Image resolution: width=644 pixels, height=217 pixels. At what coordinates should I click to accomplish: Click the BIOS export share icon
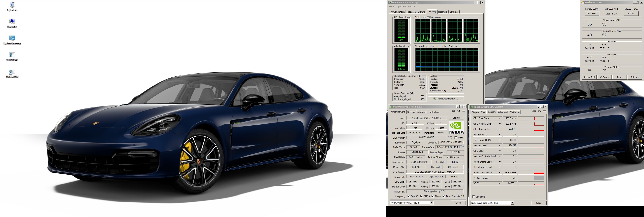(450, 137)
